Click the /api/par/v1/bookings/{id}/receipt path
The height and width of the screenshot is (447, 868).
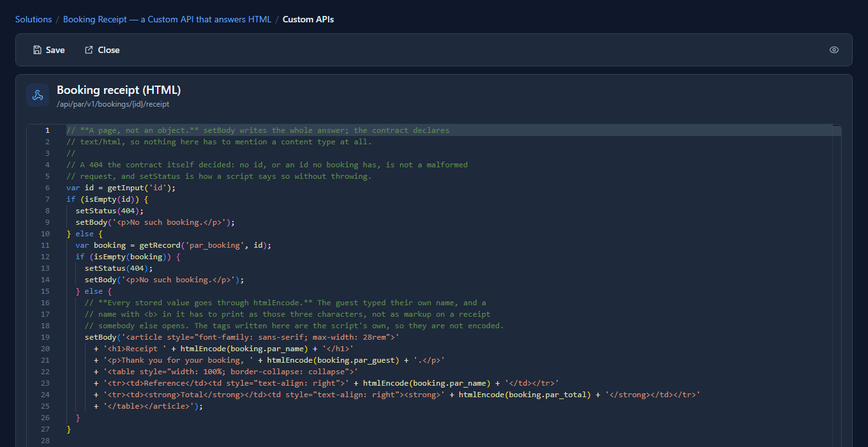(113, 103)
